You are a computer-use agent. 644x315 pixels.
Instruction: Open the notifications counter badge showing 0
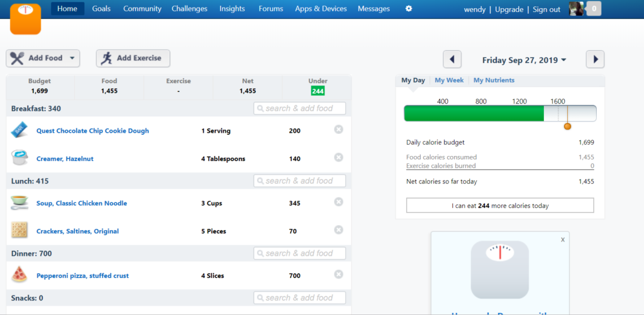(594, 9)
